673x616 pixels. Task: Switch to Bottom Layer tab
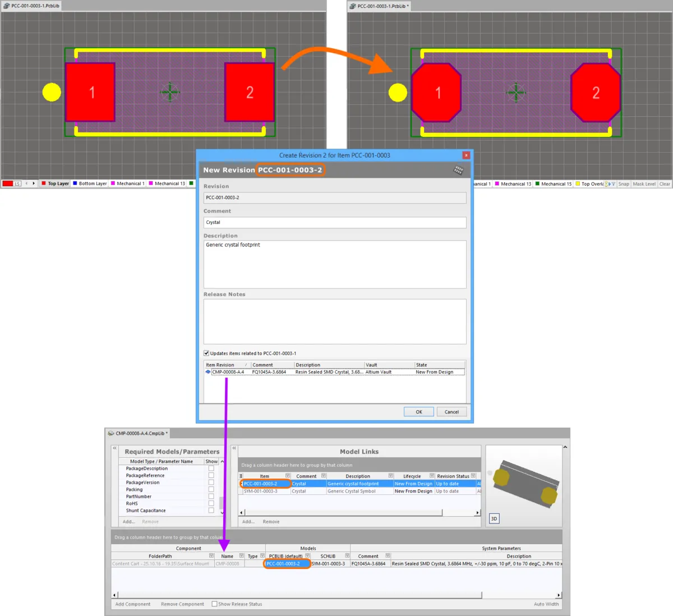[x=90, y=183]
